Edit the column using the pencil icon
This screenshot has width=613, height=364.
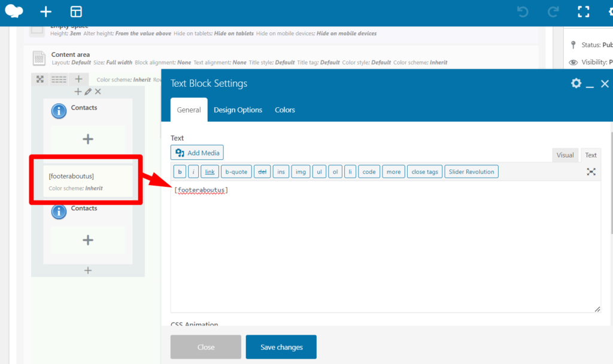[x=89, y=92]
